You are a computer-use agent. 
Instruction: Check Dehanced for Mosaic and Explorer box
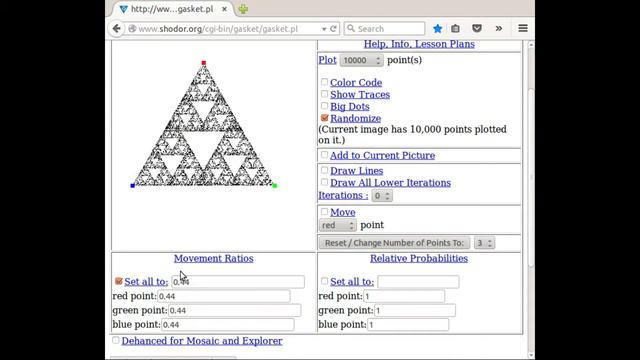click(x=116, y=340)
